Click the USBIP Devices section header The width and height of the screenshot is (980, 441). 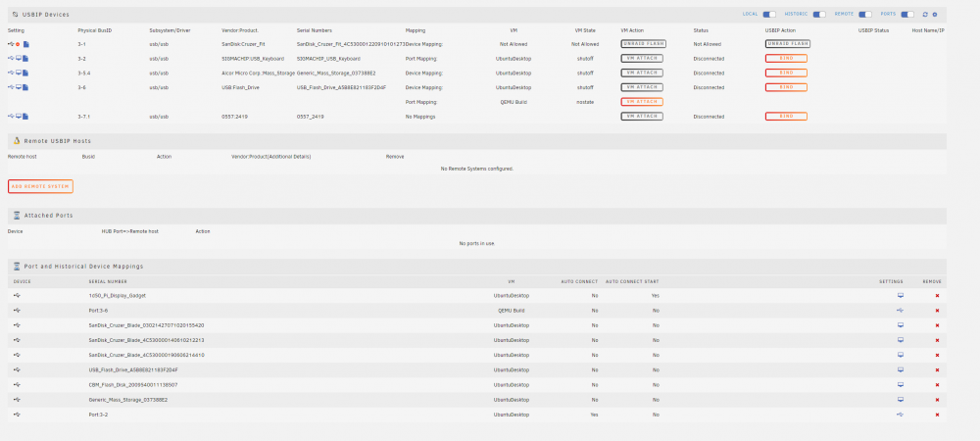coord(477,15)
